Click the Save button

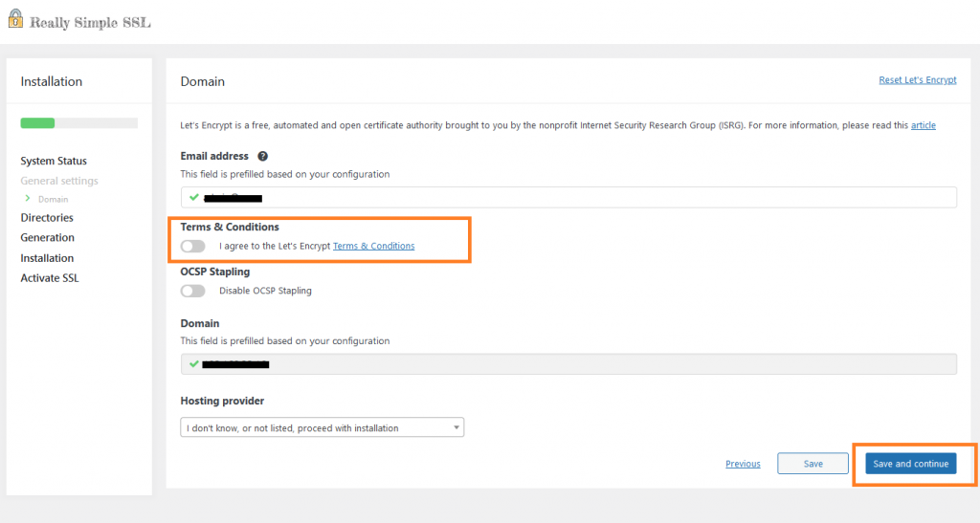point(813,464)
